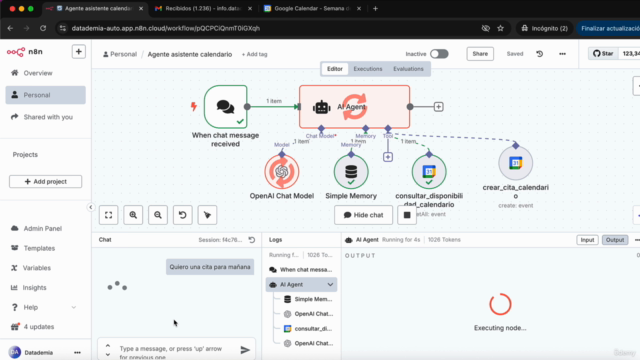Select the OpenAI Chat Model node

pos(282,171)
